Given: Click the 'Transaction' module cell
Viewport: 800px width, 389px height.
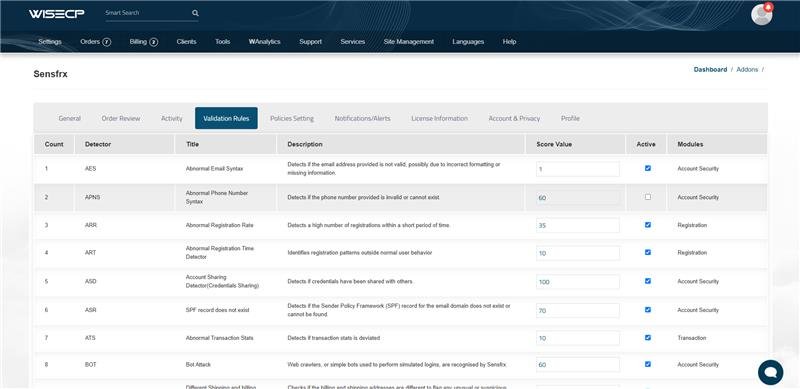Looking at the screenshot, I should (x=692, y=338).
